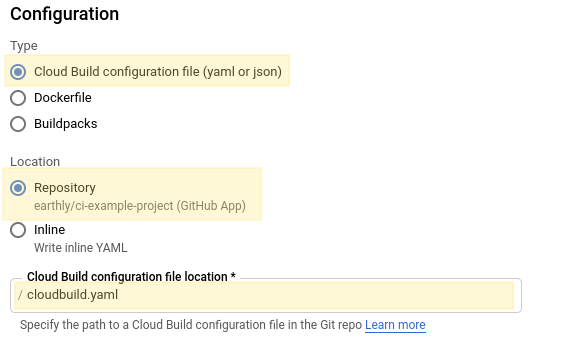Click the earthly/ci-example-project (GitHub App) text
This screenshot has width=584, height=363.
coord(140,206)
